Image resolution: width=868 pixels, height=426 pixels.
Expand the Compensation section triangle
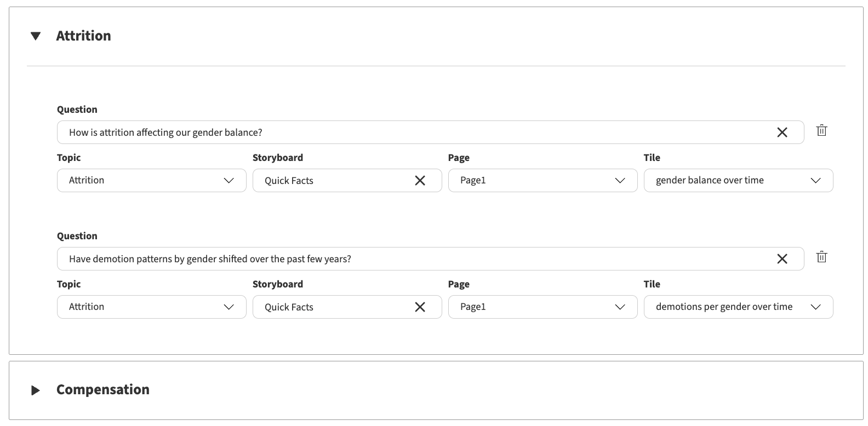tap(36, 390)
